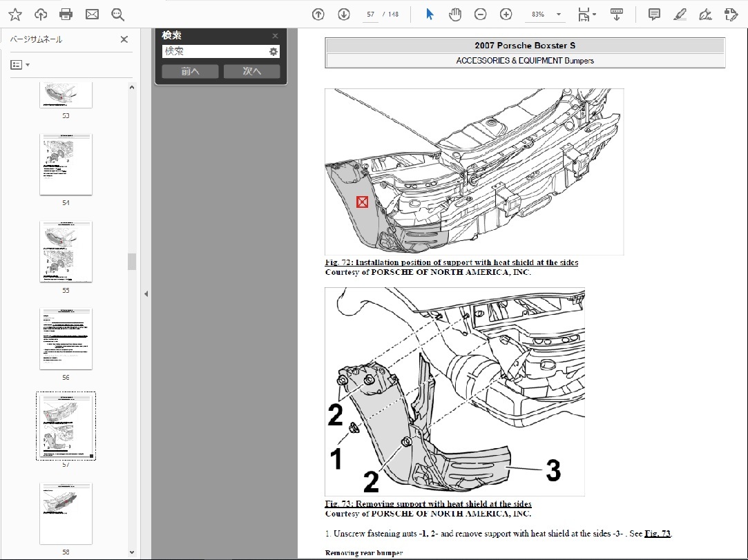The height and width of the screenshot is (560, 748).
Task: Send file by email envelope icon
Action: click(92, 15)
